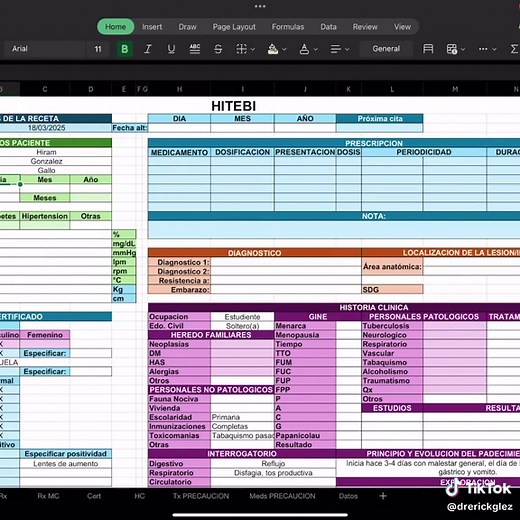Open the Data ribbon tab
This screenshot has width=520, height=520.
pyautogui.click(x=328, y=27)
